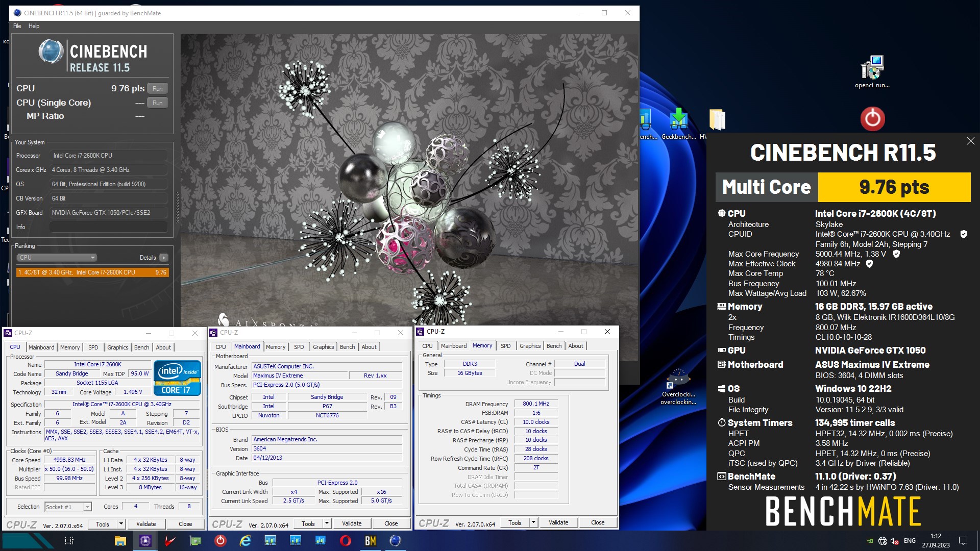Open About tab in CPU-Z Memory window
980x551 pixels.
[x=576, y=346]
